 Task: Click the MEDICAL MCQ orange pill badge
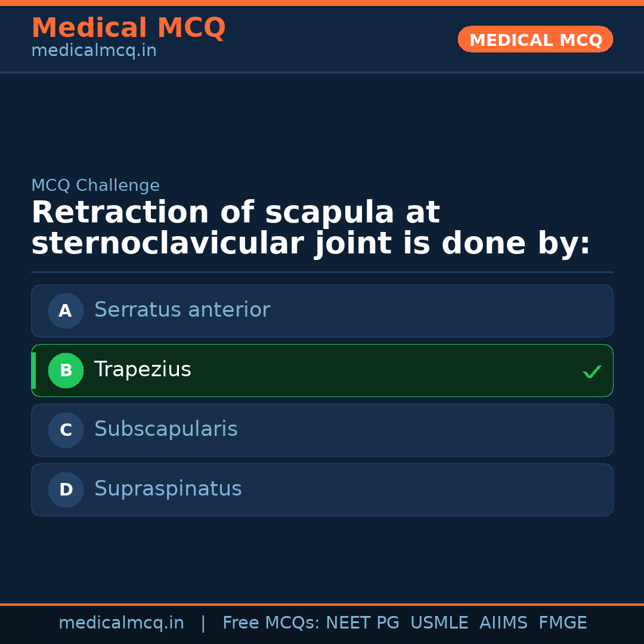pos(535,39)
